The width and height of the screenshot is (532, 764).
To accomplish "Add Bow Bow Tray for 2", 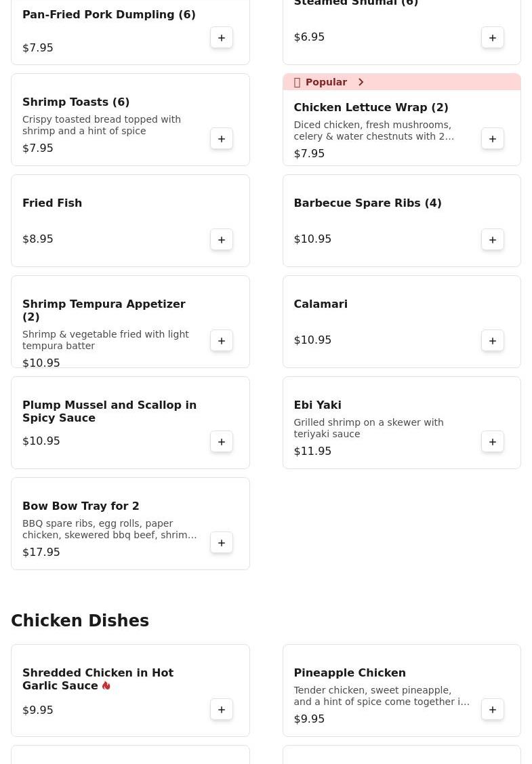I will pos(222,543).
